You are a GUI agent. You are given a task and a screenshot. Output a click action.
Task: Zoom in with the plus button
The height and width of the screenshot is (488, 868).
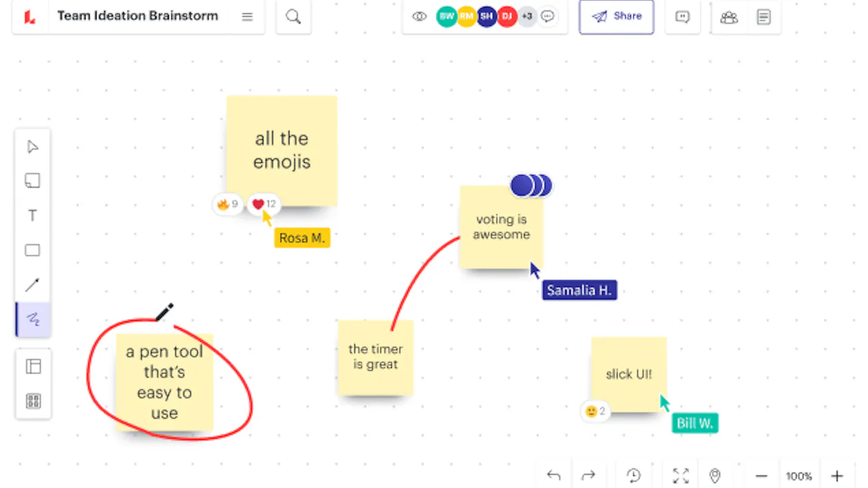837,476
